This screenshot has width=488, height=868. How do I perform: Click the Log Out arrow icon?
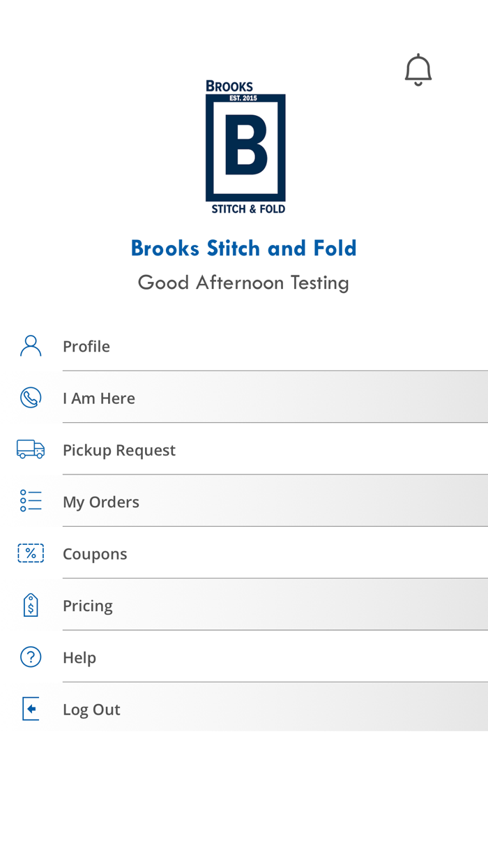coord(31,708)
